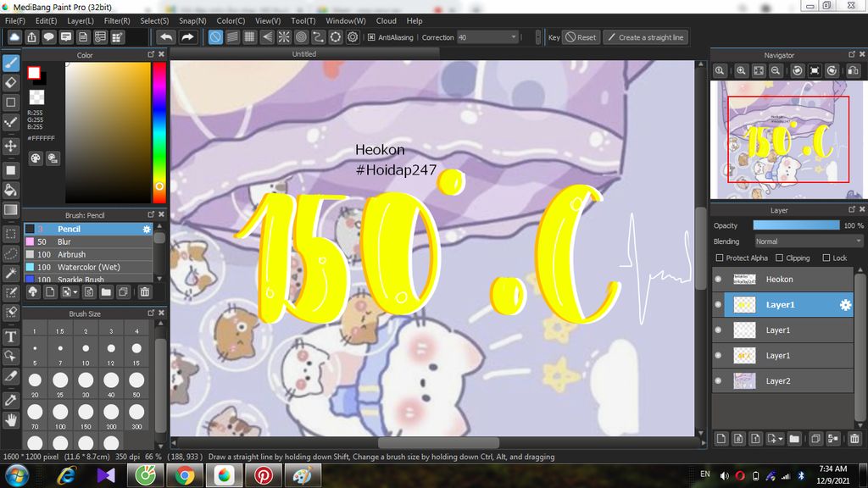Open add-brush dropdown arrow
868x488 pixels.
[x=75, y=291]
